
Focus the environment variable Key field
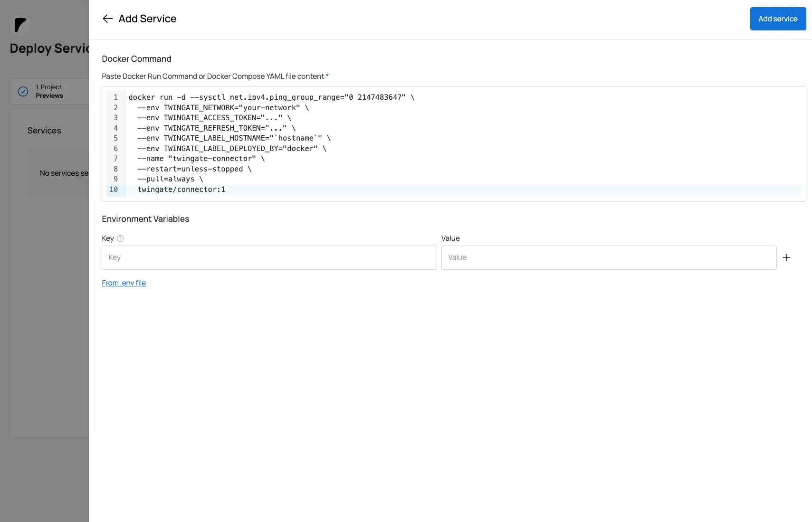click(x=269, y=257)
